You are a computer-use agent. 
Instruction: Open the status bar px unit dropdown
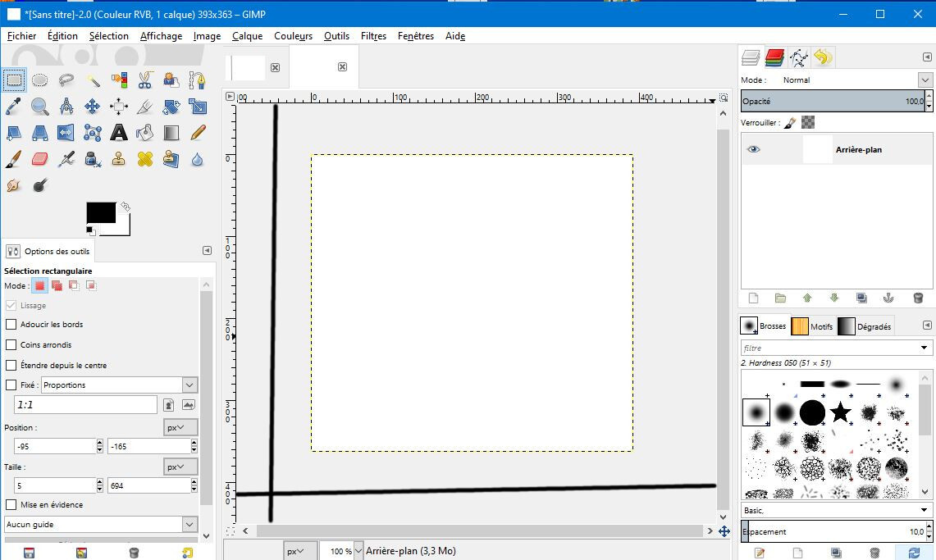click(x=300, y=551)
